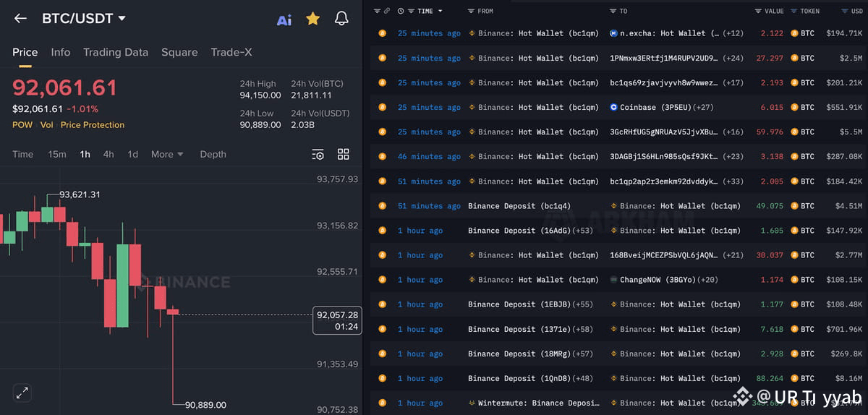
Task: Click the $8.16M USD amount
Action: pos(848,377)
